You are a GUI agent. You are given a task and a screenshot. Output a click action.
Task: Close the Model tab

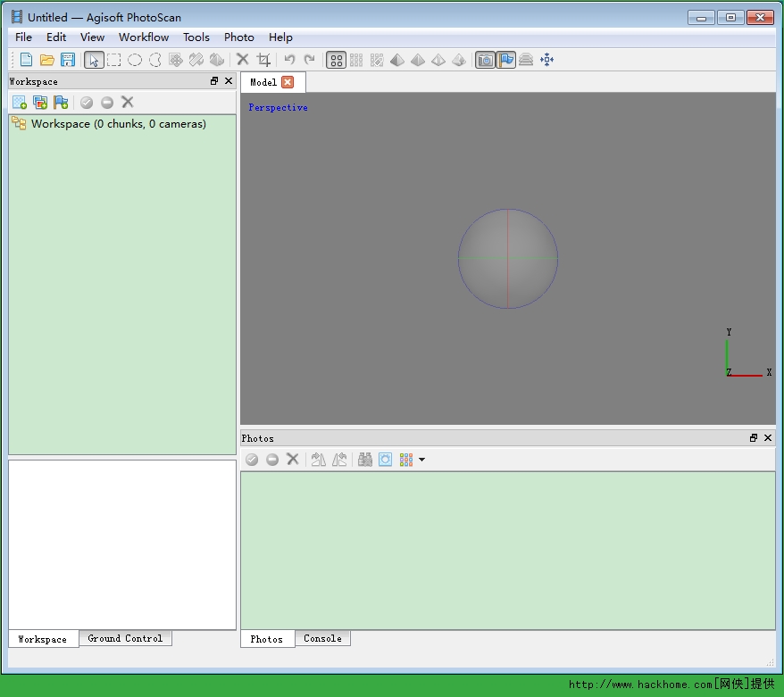click(288, 82)
